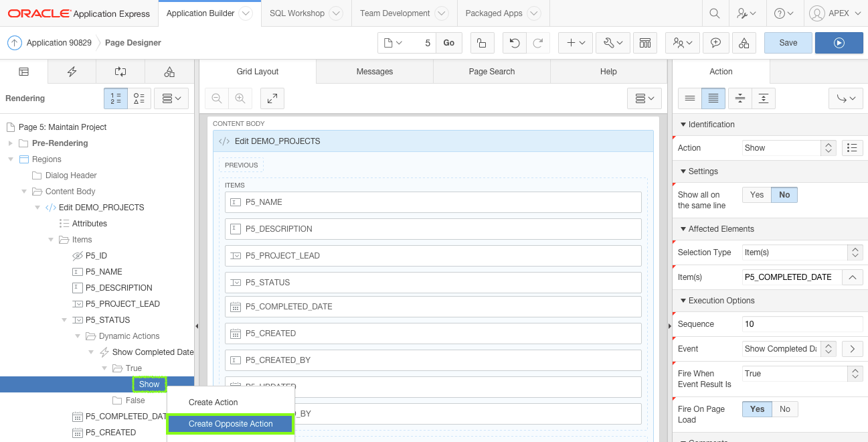Open the Action select list
This screenshot has width=868, height=442.
pyautogui.click(x=790, y=148)
